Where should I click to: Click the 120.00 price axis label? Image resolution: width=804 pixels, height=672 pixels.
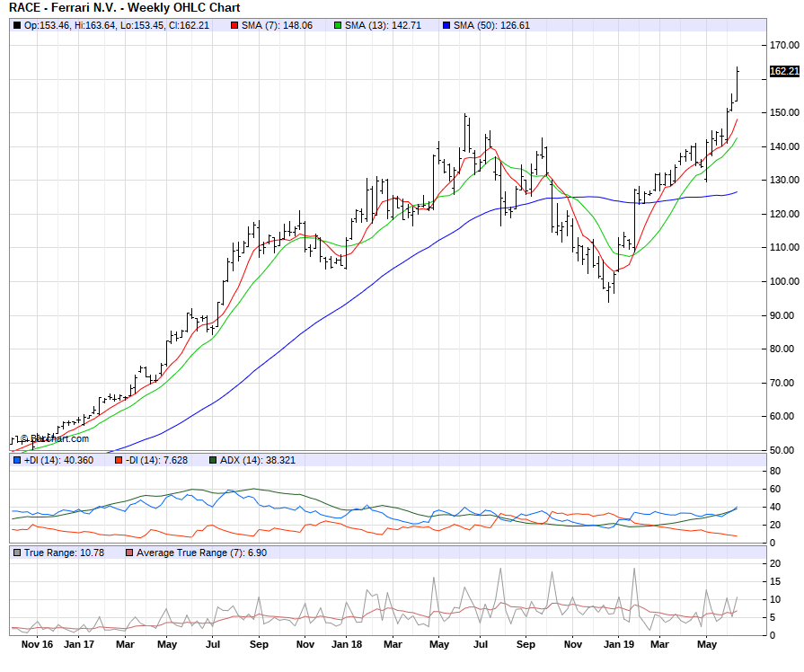784,214
